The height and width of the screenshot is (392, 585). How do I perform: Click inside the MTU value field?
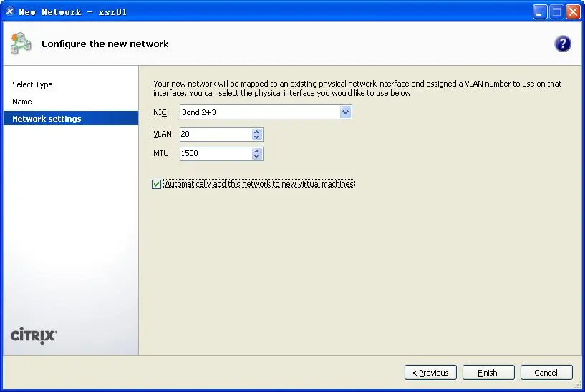pyautogui.click(x=215, y=154)
